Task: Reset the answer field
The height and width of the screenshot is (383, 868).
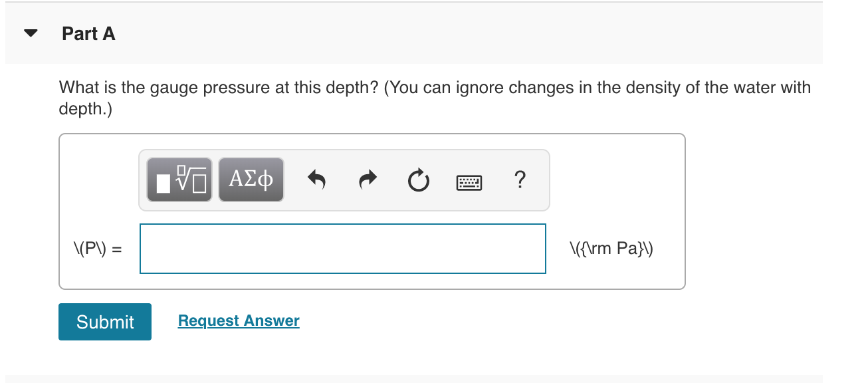Action: point(418,180)
